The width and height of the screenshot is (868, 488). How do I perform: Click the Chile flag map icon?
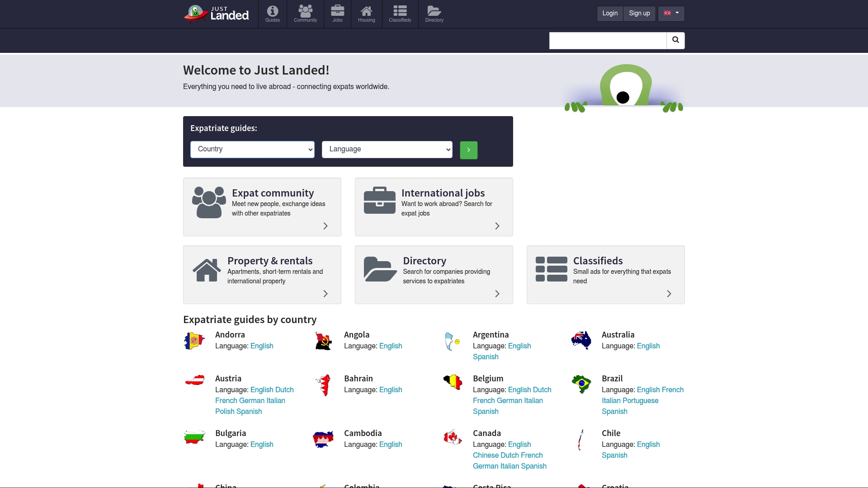pyautogui.click(x=581, y=440)
